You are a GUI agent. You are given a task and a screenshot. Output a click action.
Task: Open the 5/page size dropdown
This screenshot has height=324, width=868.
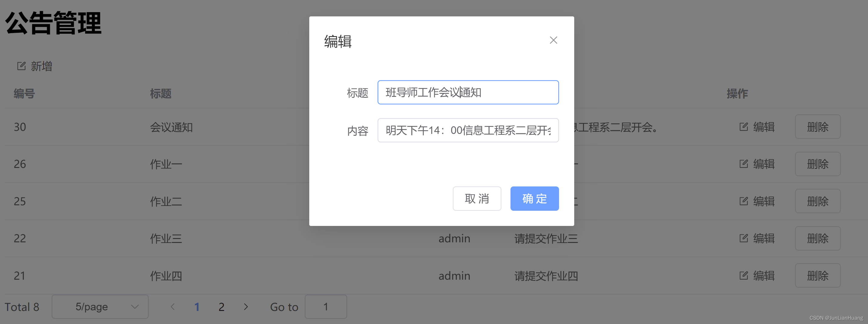pos(100,306)
